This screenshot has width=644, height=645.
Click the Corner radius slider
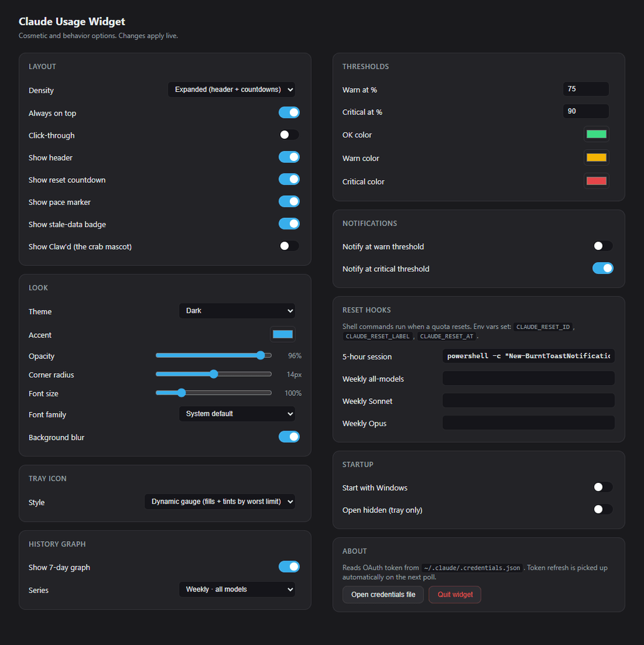click(x=213, y=374)
